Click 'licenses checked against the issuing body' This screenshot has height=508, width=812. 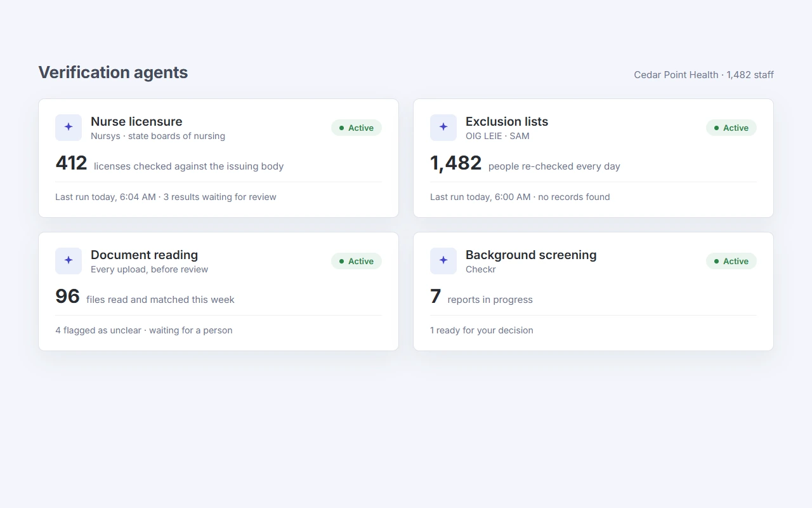coord(189,166)
